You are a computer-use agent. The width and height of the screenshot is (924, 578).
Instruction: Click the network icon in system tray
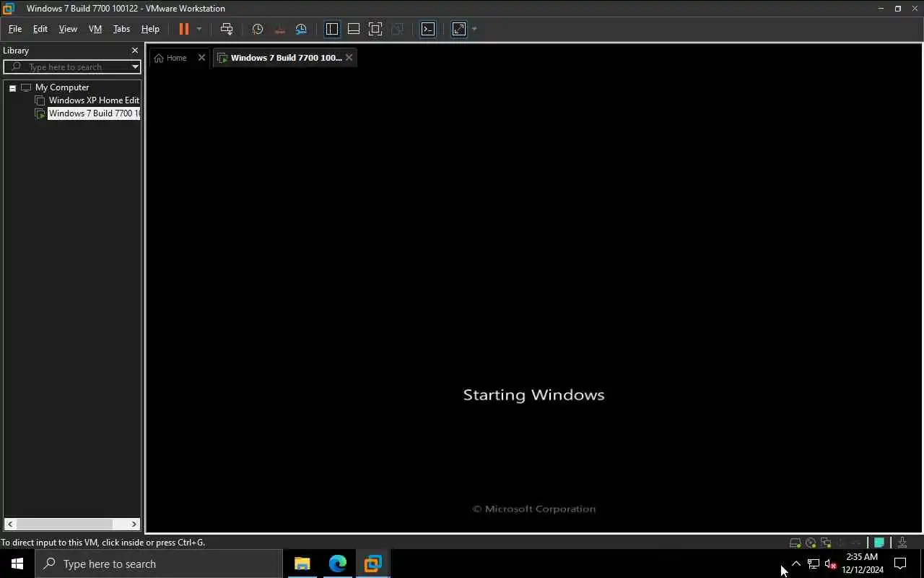click(814, 564)
